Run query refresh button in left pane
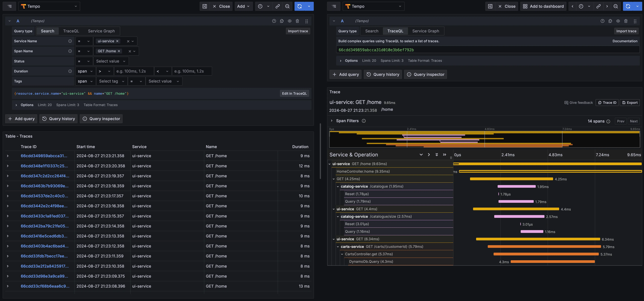The image size is (644, 301). [299, 6]
